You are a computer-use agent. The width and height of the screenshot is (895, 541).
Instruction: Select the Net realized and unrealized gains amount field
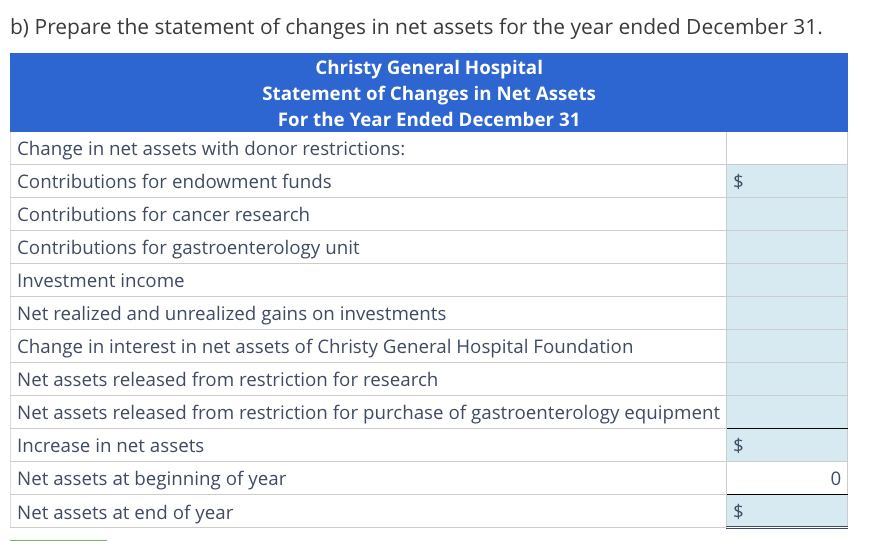tap(787, 313)
